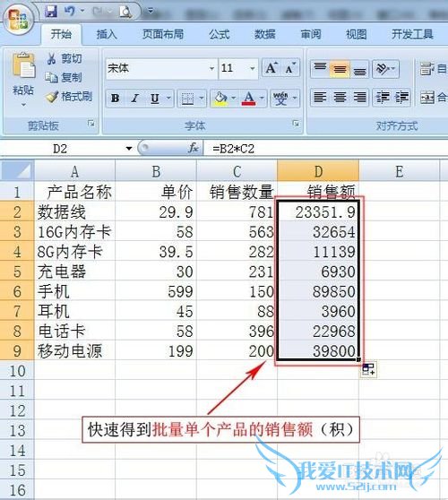Click the formula bar showing =B2*C2
The width and height of the screenshot is (448, 500).
(x=325, y=149)
